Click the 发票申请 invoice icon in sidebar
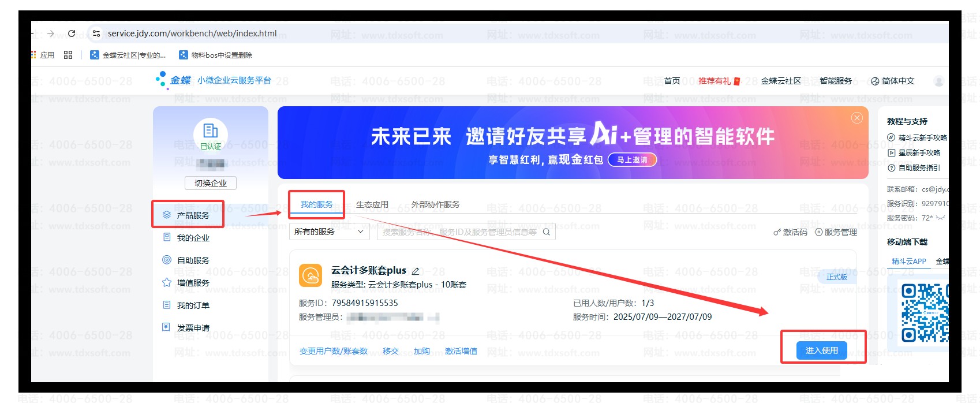 (x=167, y=327)
